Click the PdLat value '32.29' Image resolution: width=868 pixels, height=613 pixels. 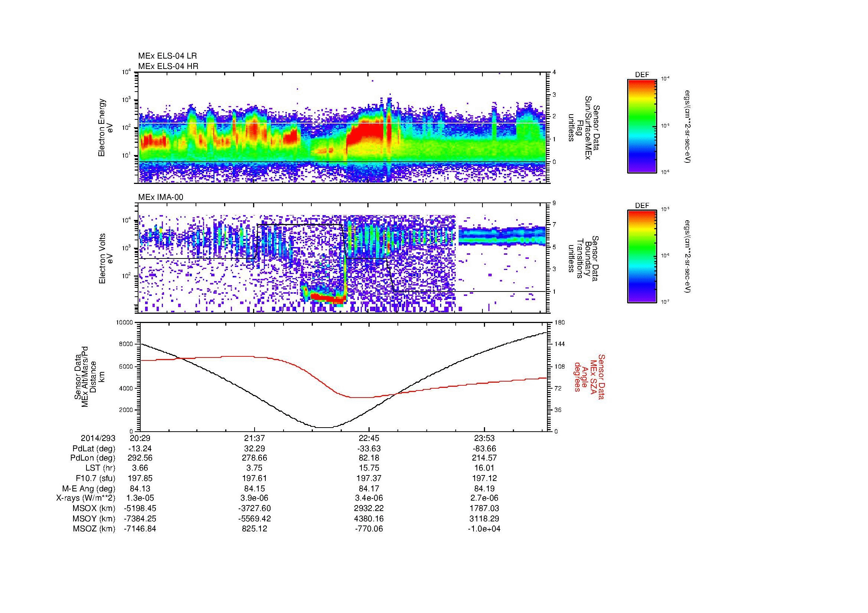(255, 449)
